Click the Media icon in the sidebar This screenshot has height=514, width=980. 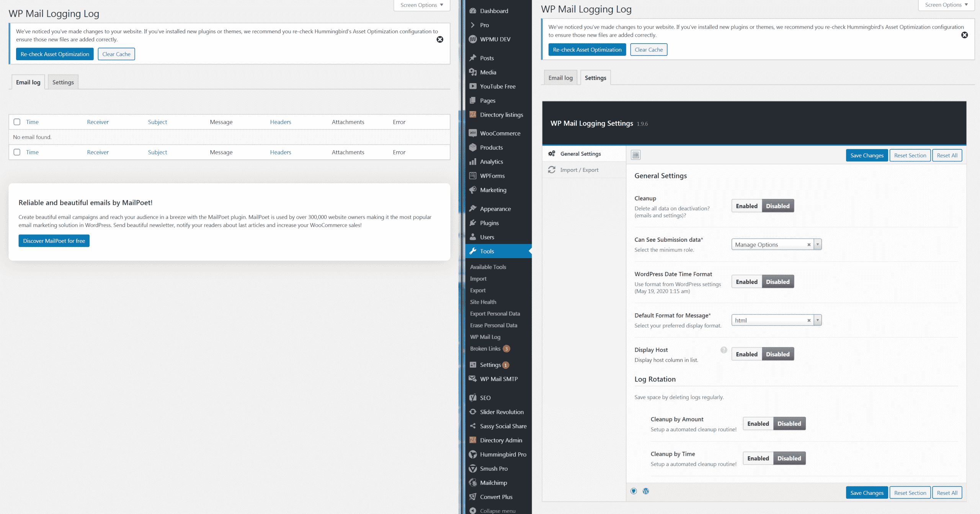click(473, 72)
